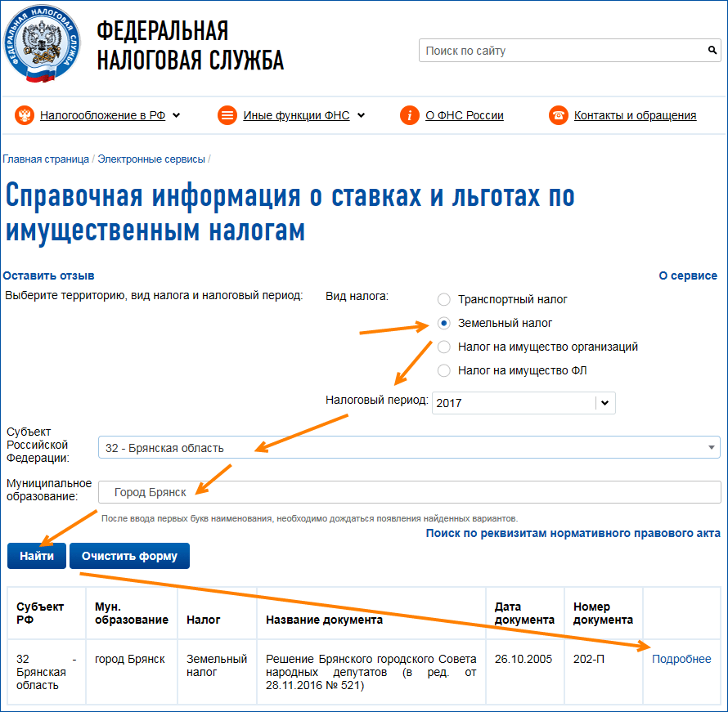Click the Очистить форму button
The height and width of the screenshot is (712, 728).
point(129,556)
